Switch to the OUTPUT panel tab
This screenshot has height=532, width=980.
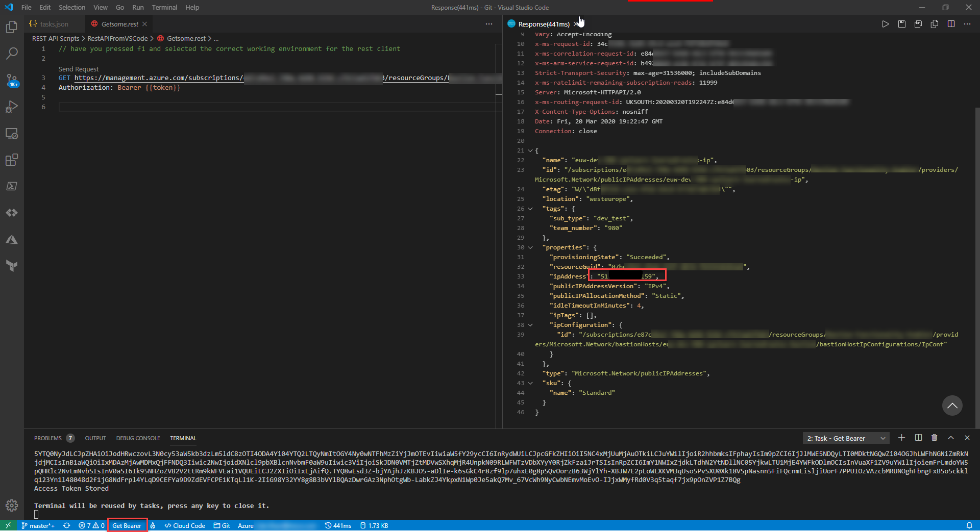(95, 438)
